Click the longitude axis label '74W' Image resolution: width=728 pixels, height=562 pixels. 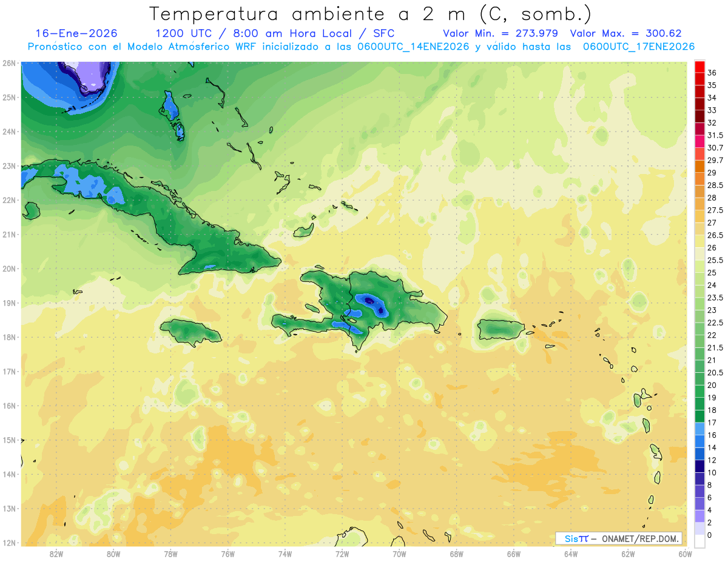[285, 554]
